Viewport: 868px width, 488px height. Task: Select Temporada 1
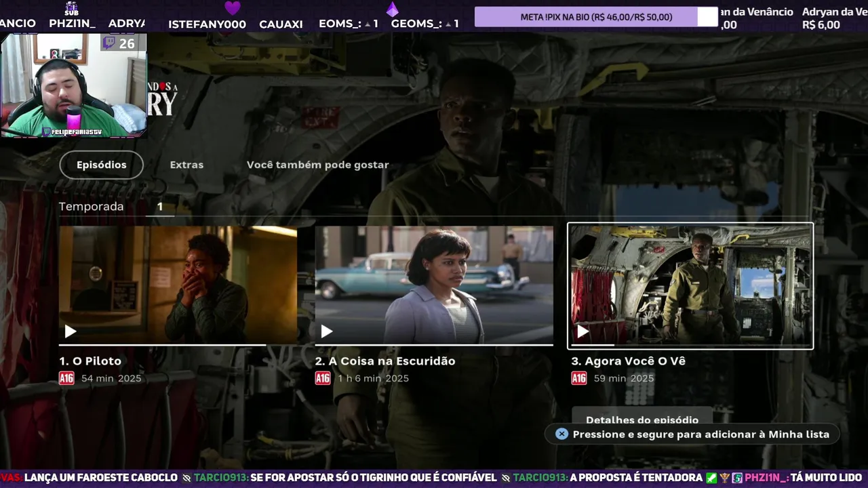[x=160, y=207]
